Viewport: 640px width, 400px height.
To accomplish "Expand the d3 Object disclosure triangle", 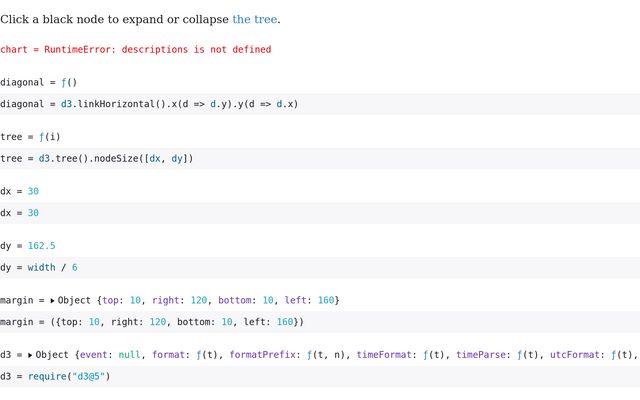I will point(31,355).
